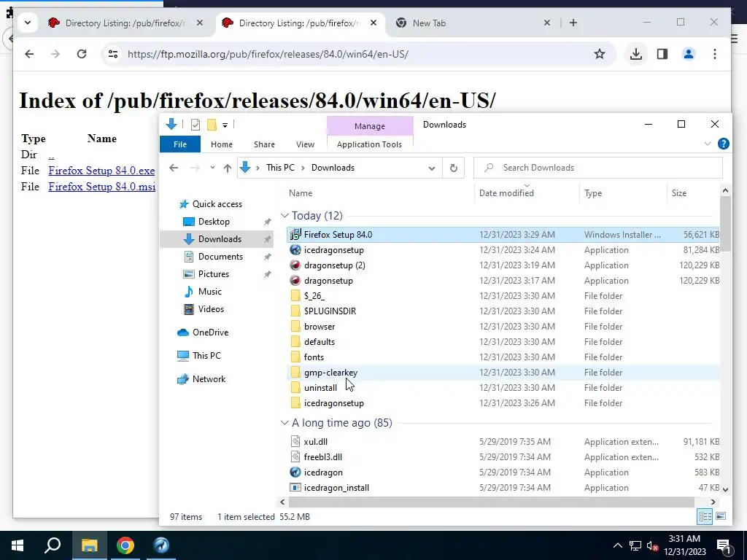Collapse the A long time ago group
The image size is (747, 560).
[285, 423]
